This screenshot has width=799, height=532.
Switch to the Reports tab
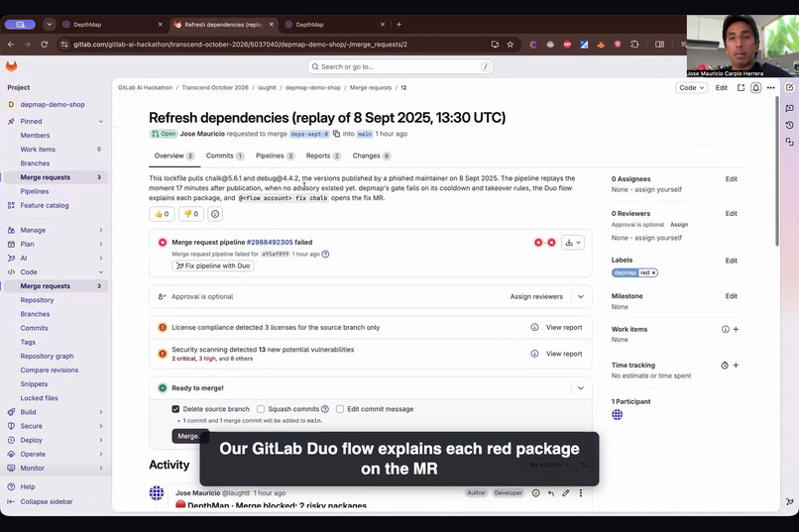(323, 156)
